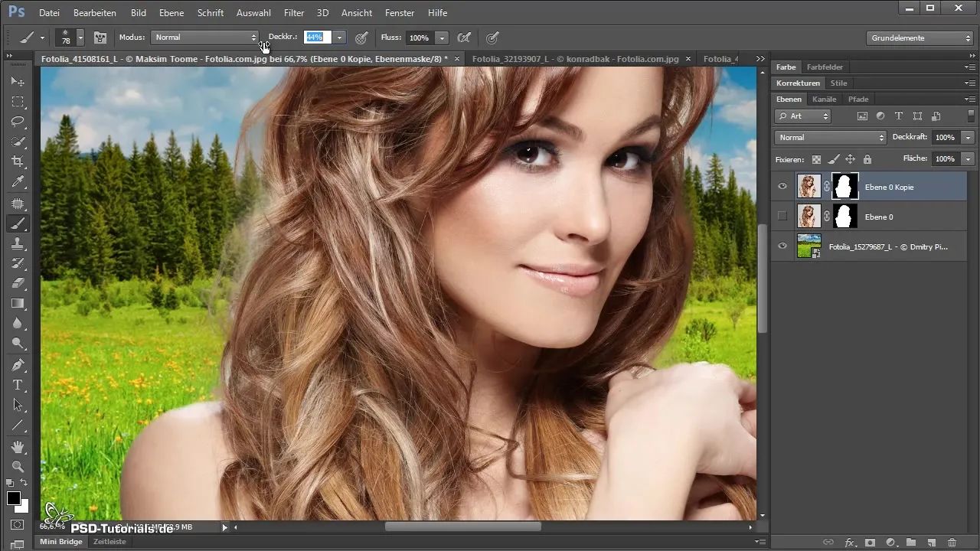
Task: Select the Pen tool
Action: [18, 365]
